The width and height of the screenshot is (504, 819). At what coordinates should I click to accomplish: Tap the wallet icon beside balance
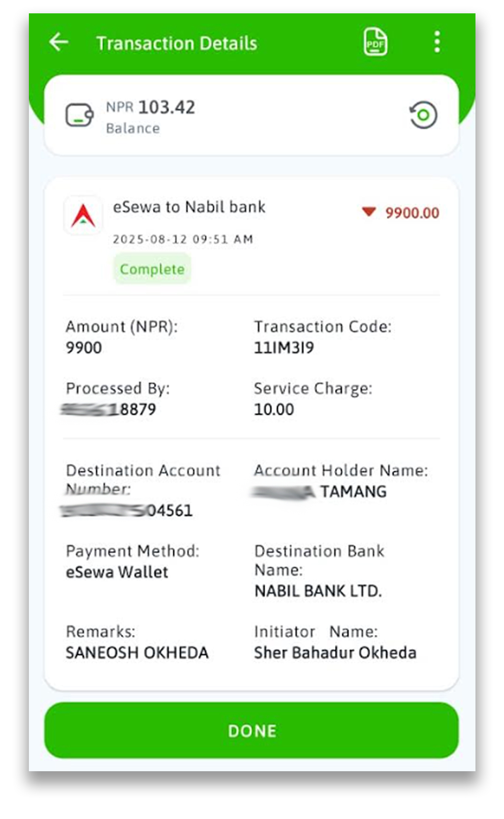pyautogui.click(x=79, y=115)
